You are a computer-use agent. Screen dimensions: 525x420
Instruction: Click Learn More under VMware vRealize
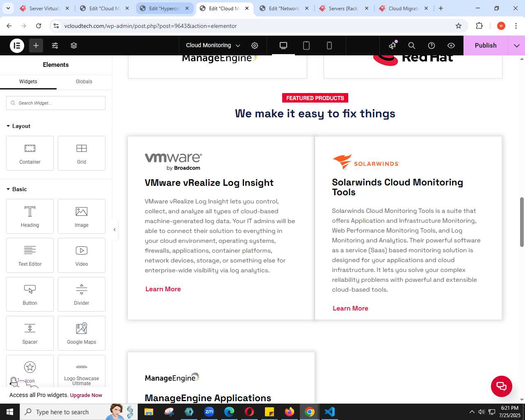click(x=163, y=289)
